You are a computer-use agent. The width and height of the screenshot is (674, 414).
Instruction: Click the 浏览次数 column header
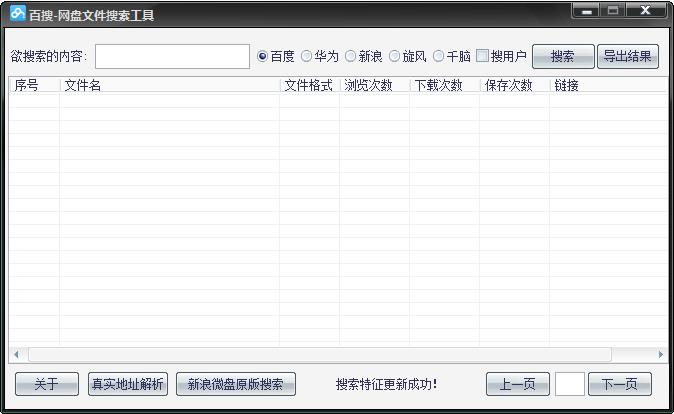pyautogui.click(x=375, y=85)
